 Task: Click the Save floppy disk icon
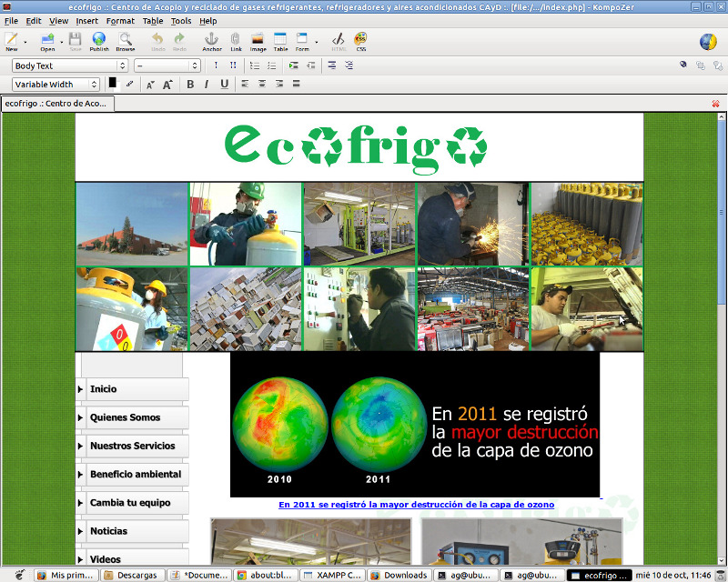pos(76,41)
